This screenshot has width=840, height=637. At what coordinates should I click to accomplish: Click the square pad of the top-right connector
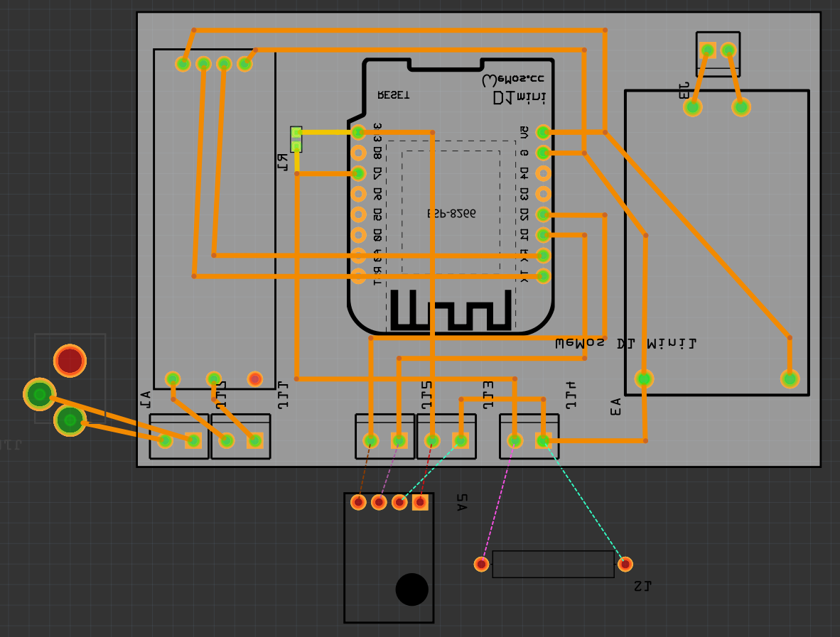point(707,50)
